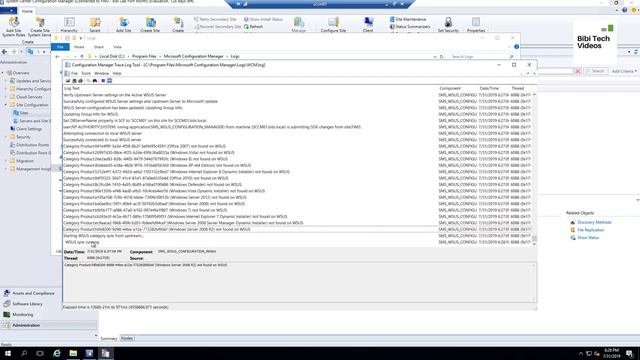Click Site Maintenance in the ribbon

pos(408,19)
